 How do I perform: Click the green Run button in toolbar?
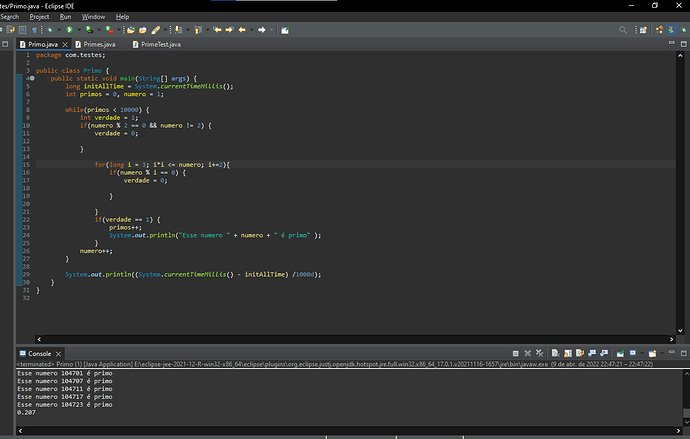[x=69, y=30]
